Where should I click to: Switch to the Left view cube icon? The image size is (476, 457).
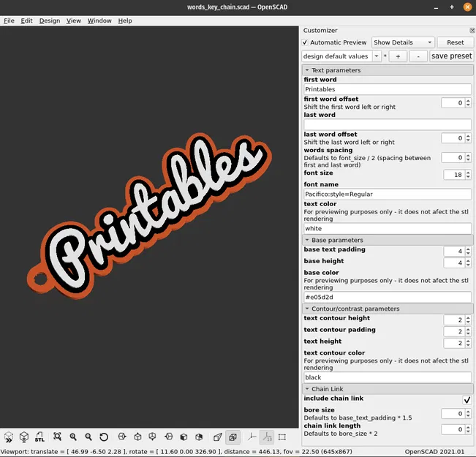(168, 437)
